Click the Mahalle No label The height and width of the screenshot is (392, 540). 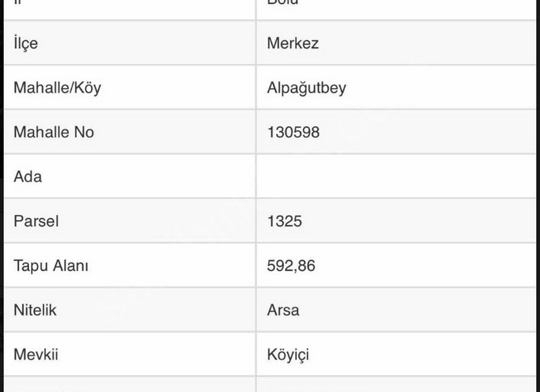pyautogui.click(x=53, y=132)
